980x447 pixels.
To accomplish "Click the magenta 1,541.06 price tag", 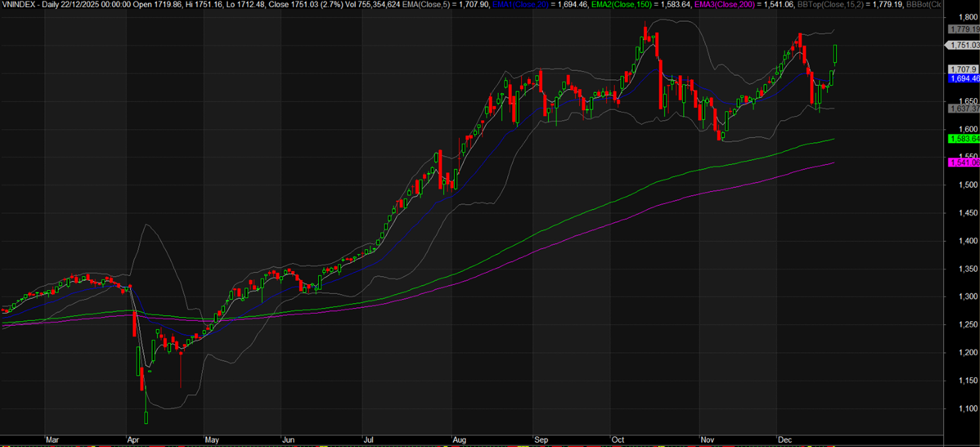I will coord(964,162).
